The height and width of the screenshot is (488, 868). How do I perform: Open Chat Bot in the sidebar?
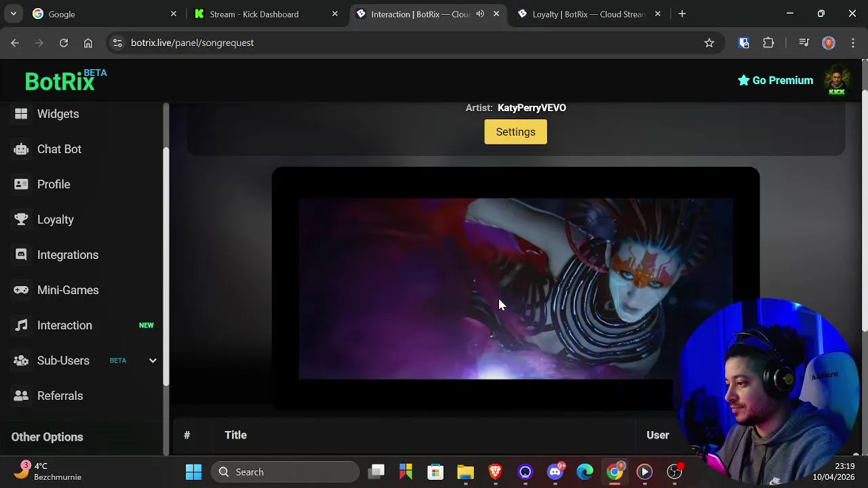coord(59,149)
